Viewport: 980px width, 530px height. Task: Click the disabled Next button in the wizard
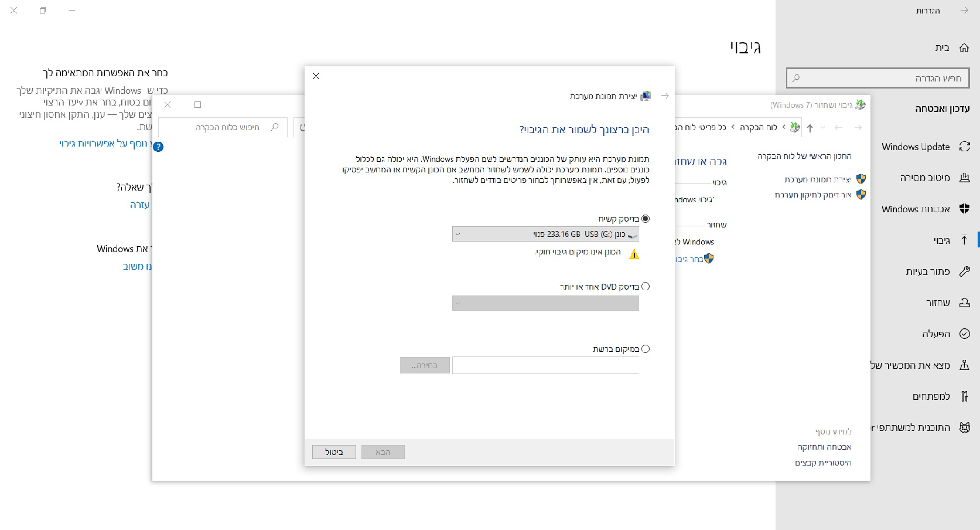coord(383,452)
